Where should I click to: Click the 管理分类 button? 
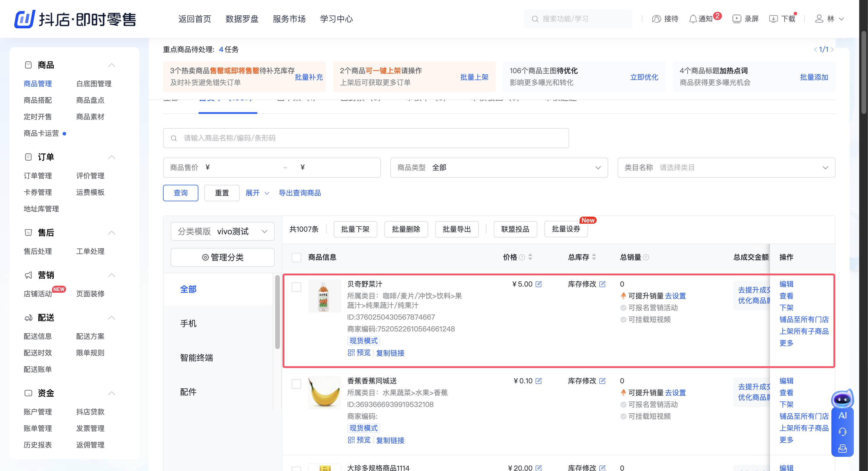click(222, 257)
